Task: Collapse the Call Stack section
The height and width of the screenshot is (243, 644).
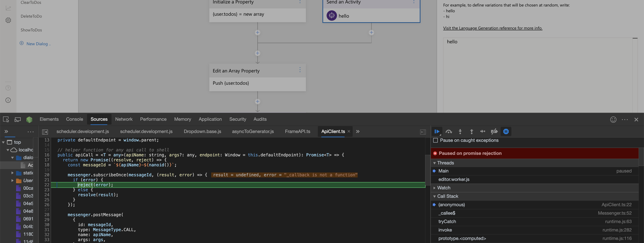Action: pos(435,196)
